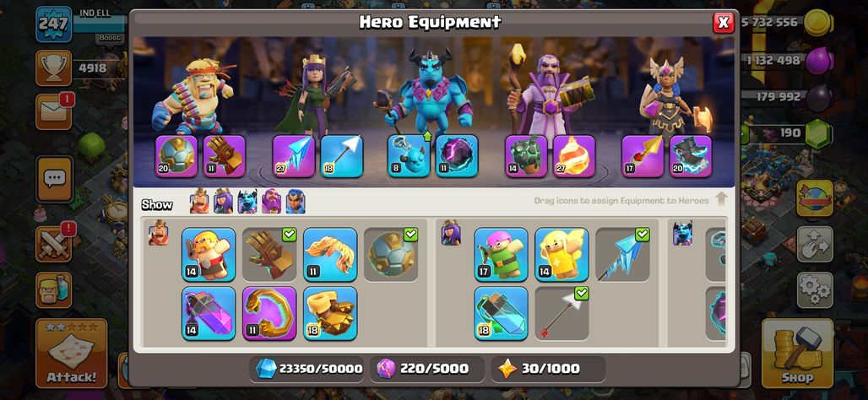Choose the Healer Puppet equipment
This screenshot has height=400, width=868.
(561, 255)
